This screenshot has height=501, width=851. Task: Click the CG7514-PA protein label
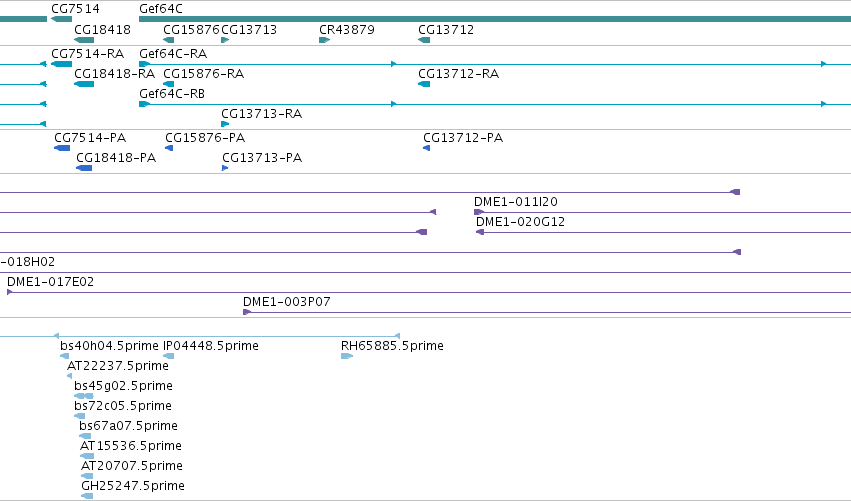point(90,138)
